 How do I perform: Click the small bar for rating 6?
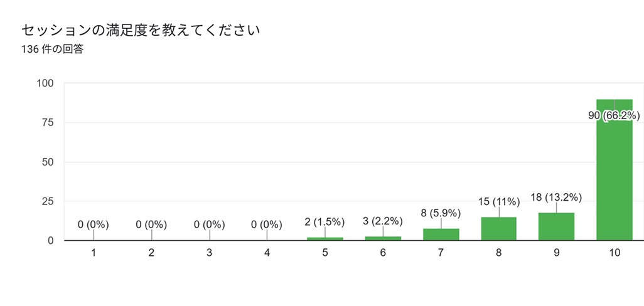point(383,238)
